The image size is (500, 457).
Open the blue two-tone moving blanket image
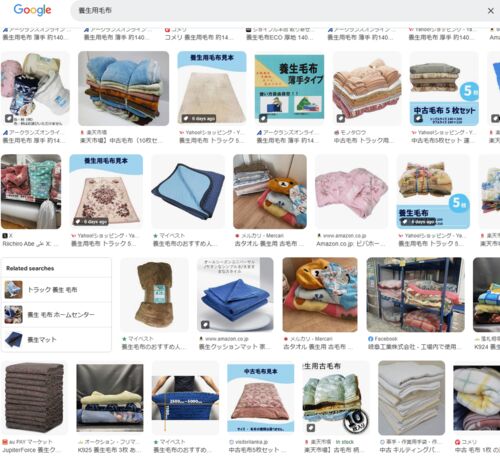point(188,191)
